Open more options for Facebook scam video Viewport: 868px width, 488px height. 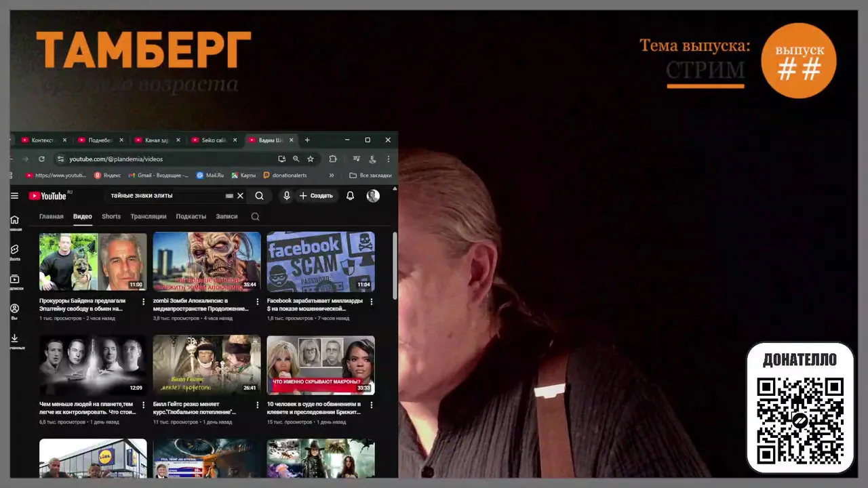tap(371, 302)
